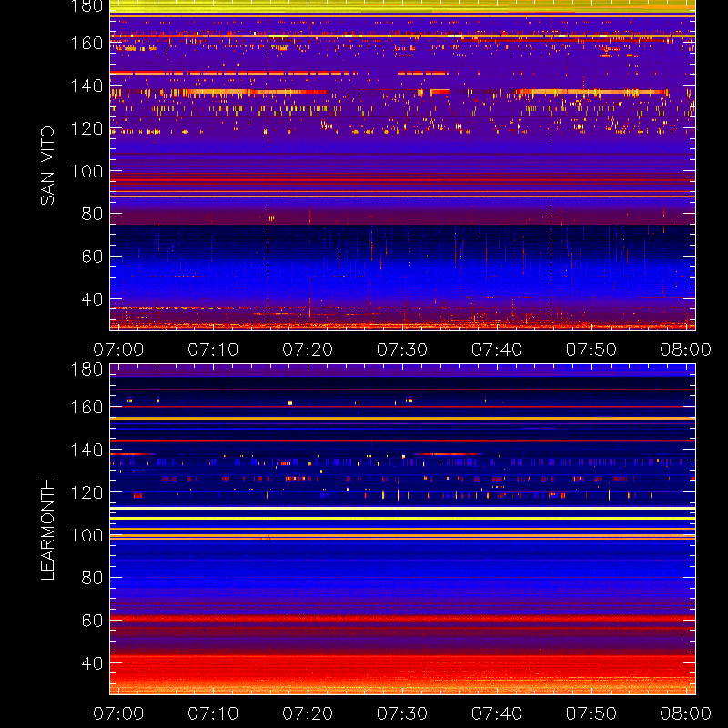Click 07:30 under the Learmonth spectrogram
Image resolution: width=728 pixels, height=728 pixels.
[402, 713]
